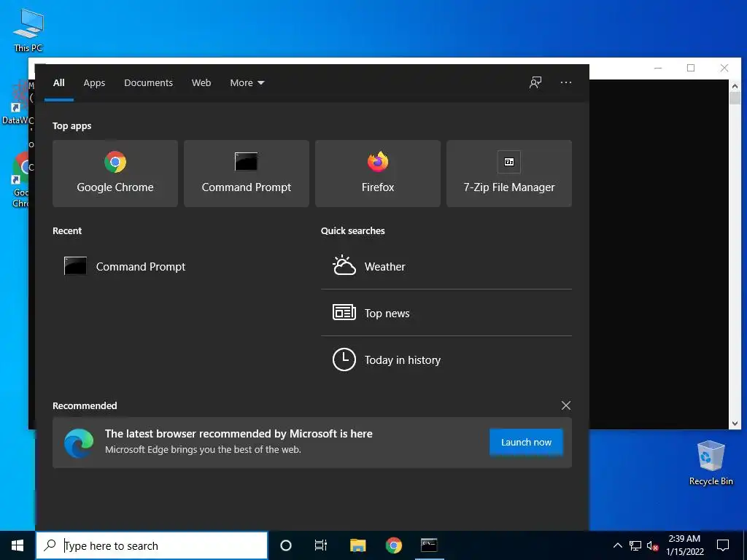The width and height of the screenshot is (747, 560).
Task: Open File Explorer from the taskbar
Action: point(357,545)
